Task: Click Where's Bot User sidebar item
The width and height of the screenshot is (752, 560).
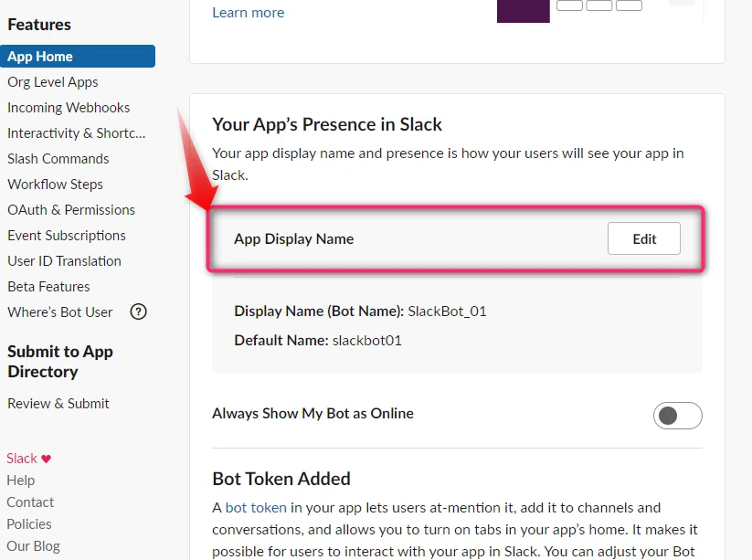Action: (60, 312)
